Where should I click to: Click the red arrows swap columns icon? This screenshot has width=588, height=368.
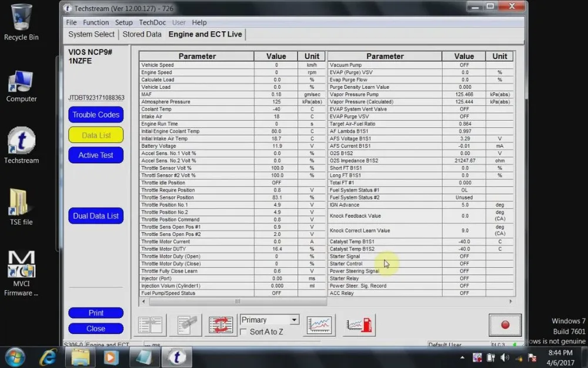pyautogui.click(x=221, y=325)
